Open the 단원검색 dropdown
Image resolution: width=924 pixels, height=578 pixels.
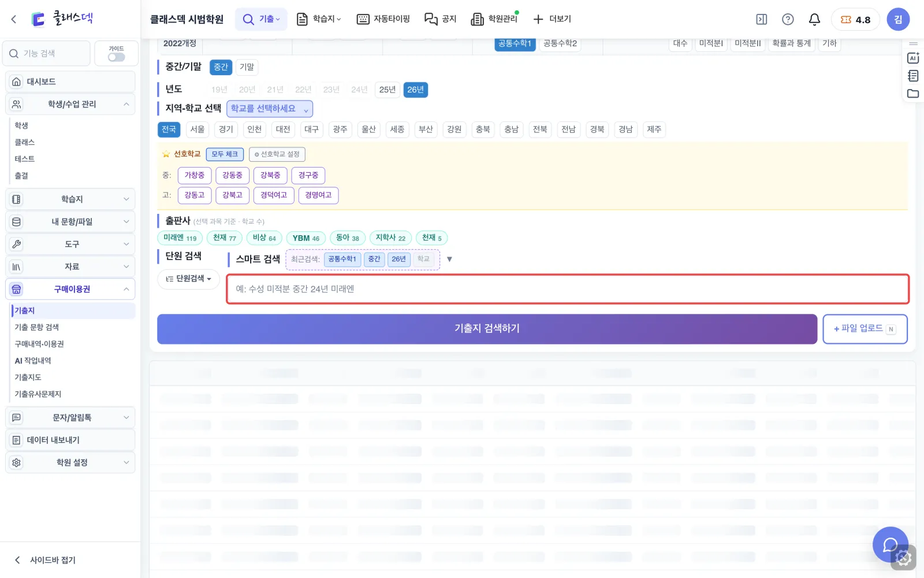(188, 279)
